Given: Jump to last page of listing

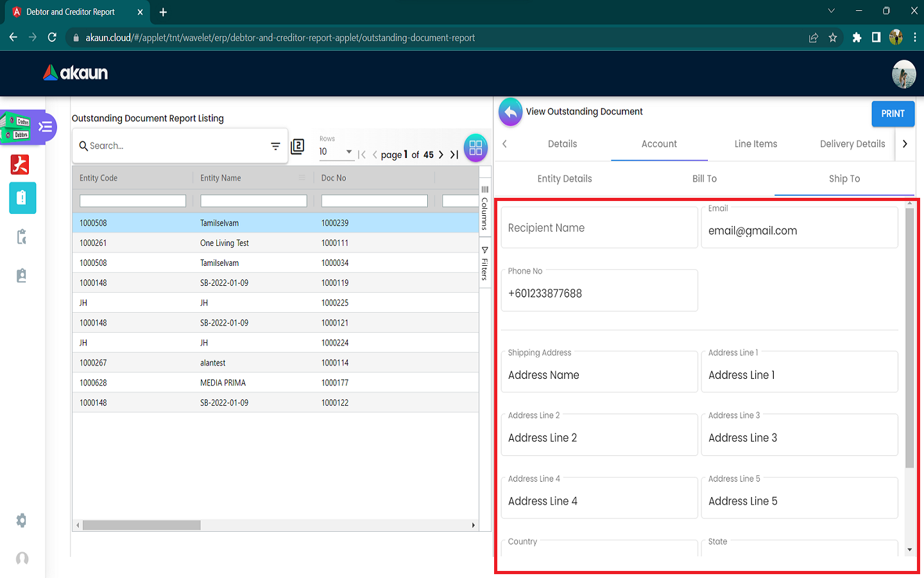Looking at the screenshot, I should point(454,155).
